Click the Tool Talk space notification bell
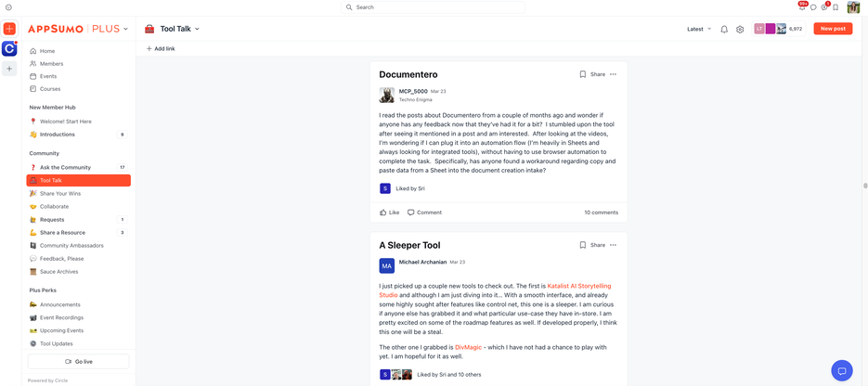 click(724, 30)
